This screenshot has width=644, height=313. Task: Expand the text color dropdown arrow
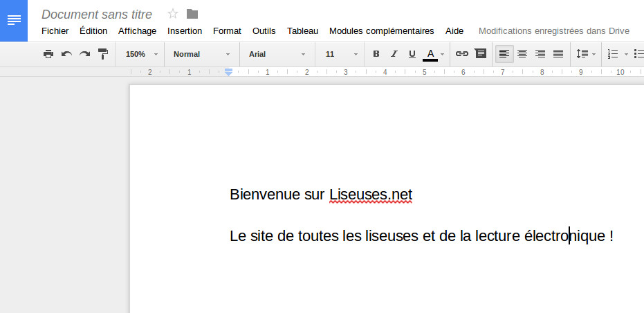442,54
